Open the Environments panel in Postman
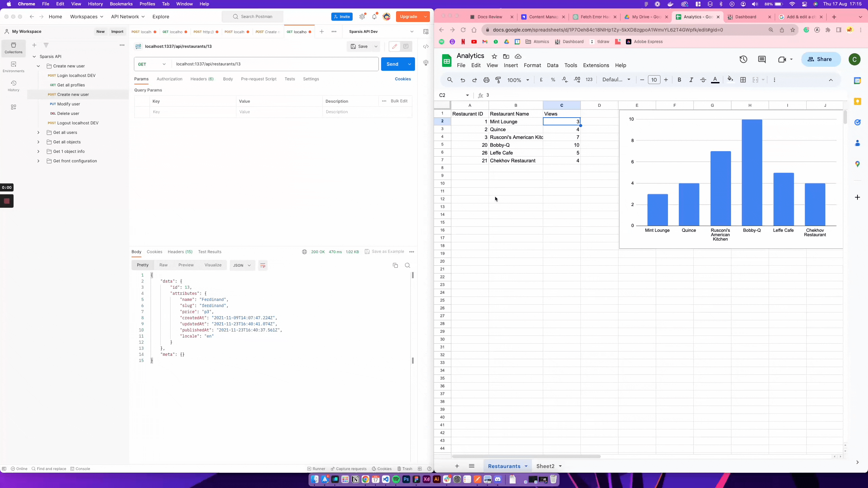 coord(14,67)
